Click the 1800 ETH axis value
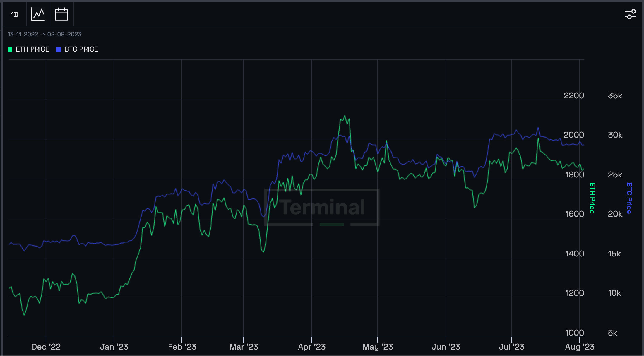 pyautogui.click(x=574, y=174)
